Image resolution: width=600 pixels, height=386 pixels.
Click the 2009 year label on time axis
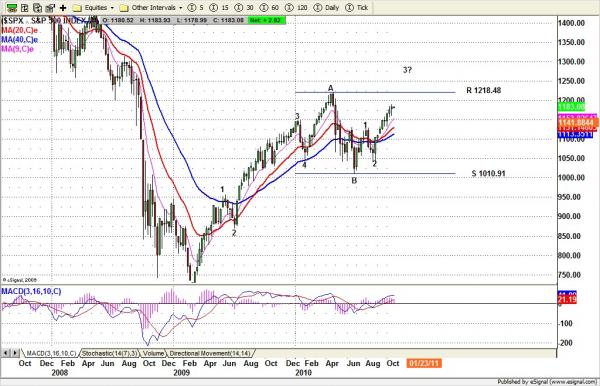[181, 373]
